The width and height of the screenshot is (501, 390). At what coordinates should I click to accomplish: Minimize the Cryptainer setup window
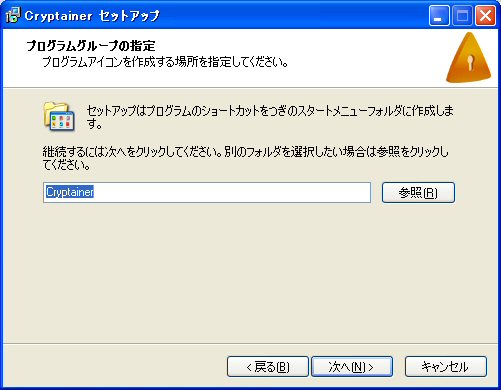(x=439, y=15)
